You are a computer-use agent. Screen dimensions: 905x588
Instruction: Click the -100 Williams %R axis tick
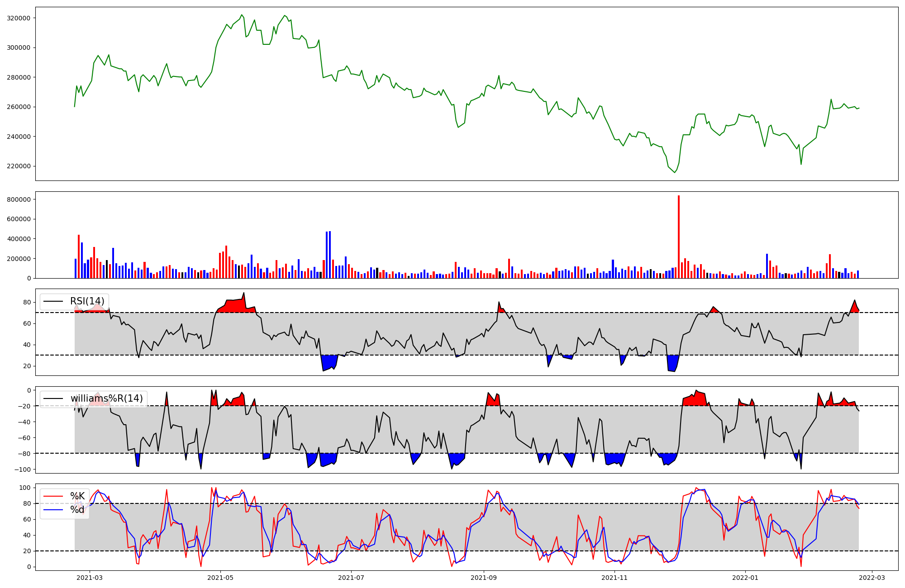(x=23, y=469)
